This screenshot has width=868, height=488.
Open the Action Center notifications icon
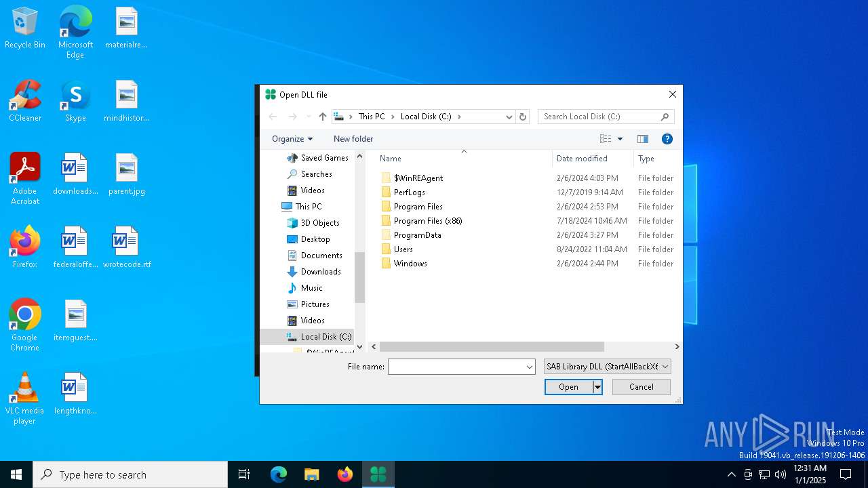[846, 474]
